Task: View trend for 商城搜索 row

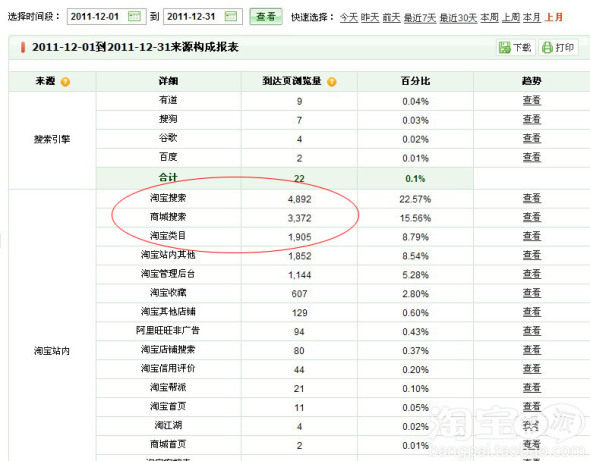Action: pyautogui.click(x=532, y=217)
